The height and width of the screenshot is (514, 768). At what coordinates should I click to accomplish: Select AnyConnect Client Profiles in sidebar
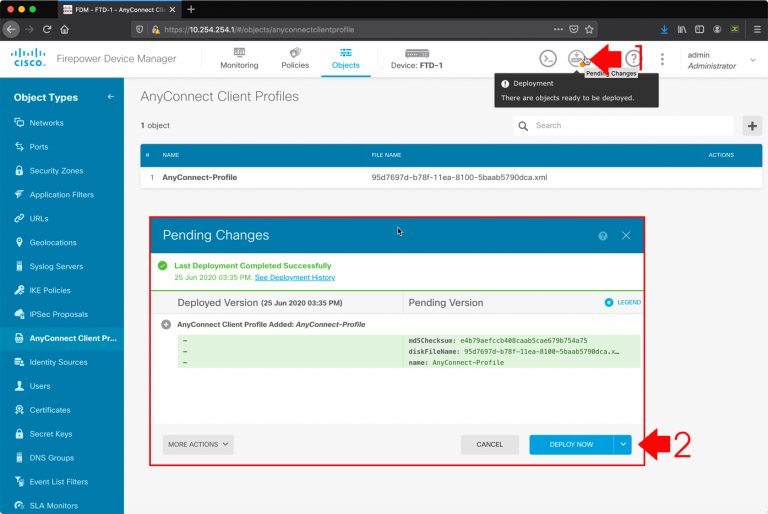point(62,338)
